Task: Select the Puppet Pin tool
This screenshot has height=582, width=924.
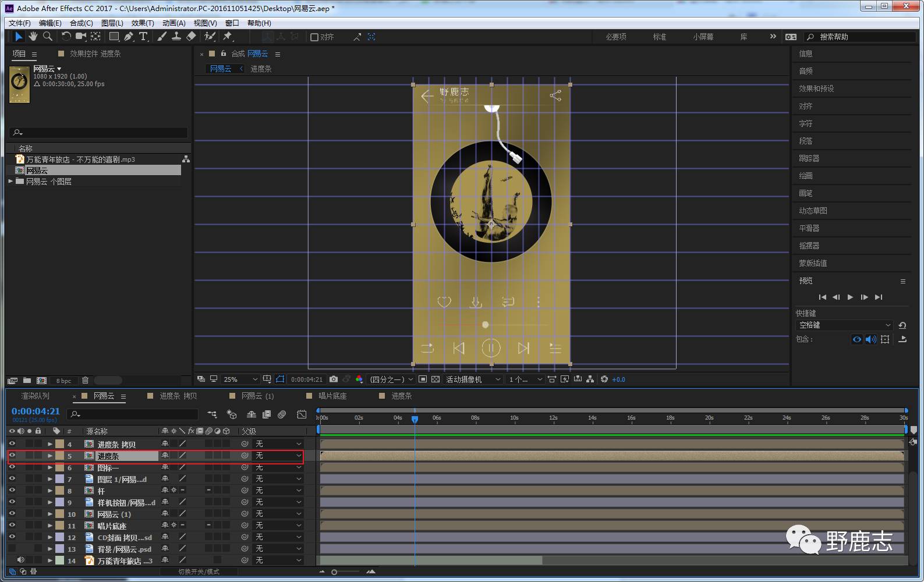Action: 228,37
